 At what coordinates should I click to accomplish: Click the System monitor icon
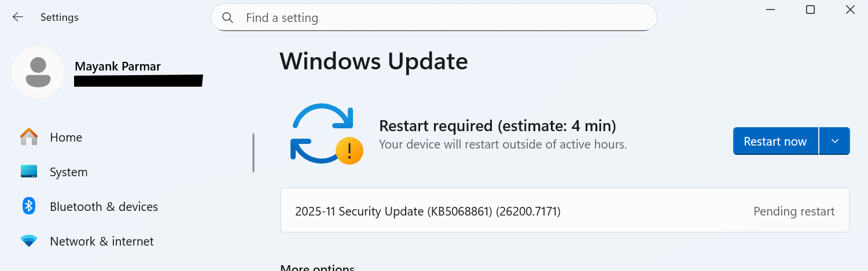[29, 172]
